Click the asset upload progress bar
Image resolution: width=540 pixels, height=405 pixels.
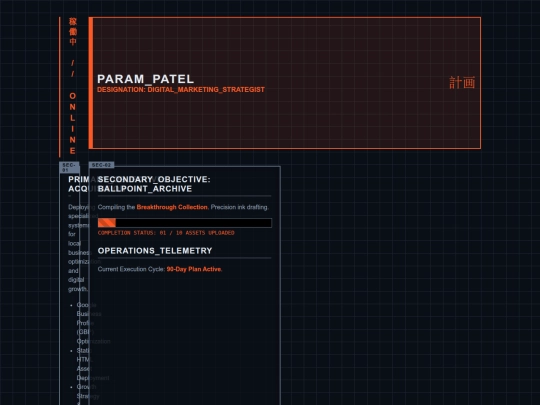click(x=185, y=223)
